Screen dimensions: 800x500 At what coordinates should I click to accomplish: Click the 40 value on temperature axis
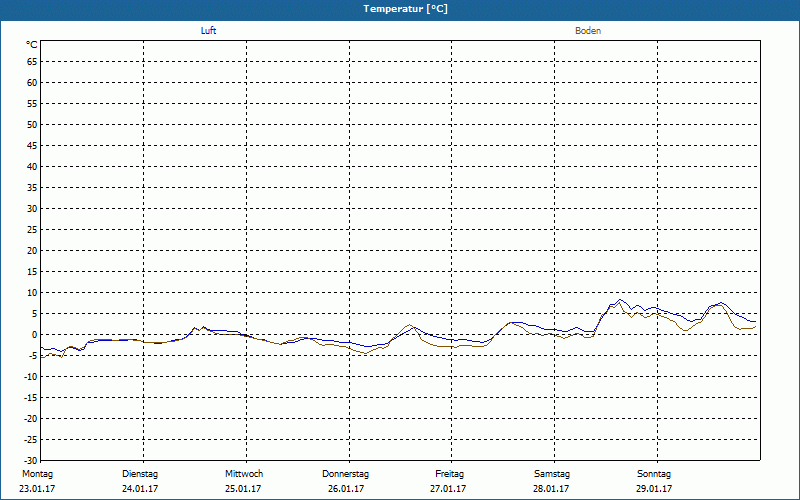pyautogui.click(x=32, y=167)
